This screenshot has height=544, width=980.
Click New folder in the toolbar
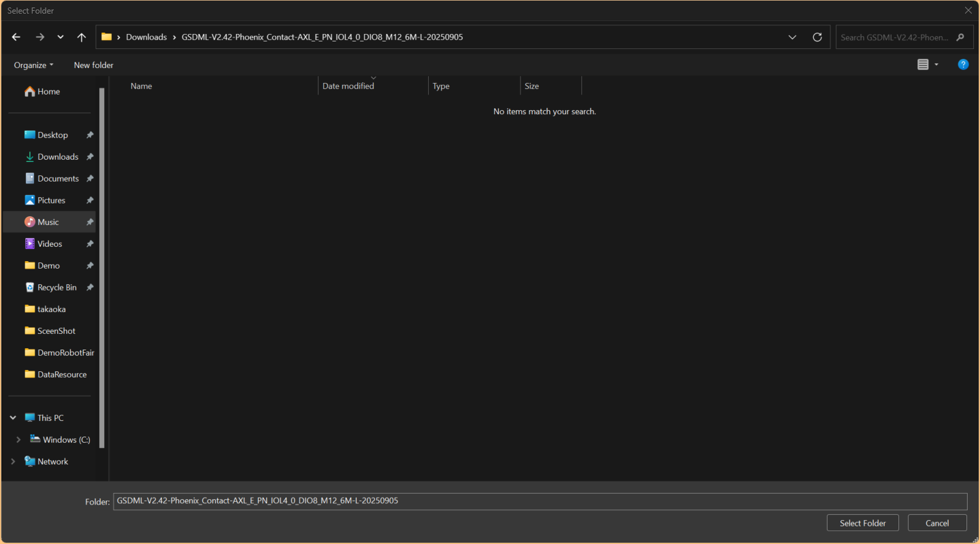point(93,65)
